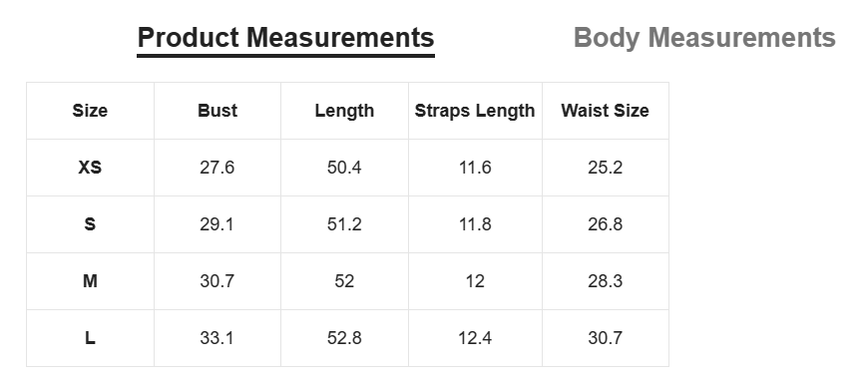This screenshot has width=868, height=381.
Task: Click the Straps Length column header
Action: pos(475,111)
